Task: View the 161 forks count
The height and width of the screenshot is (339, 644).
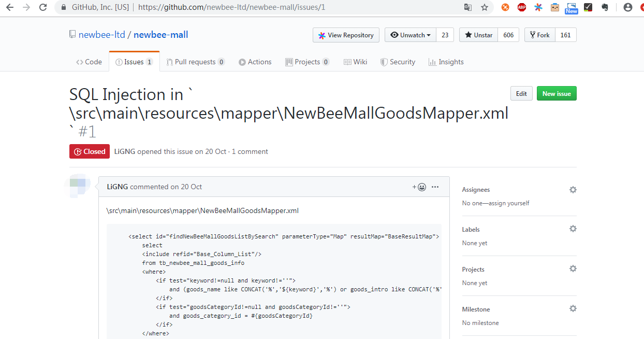Action: 566,35
